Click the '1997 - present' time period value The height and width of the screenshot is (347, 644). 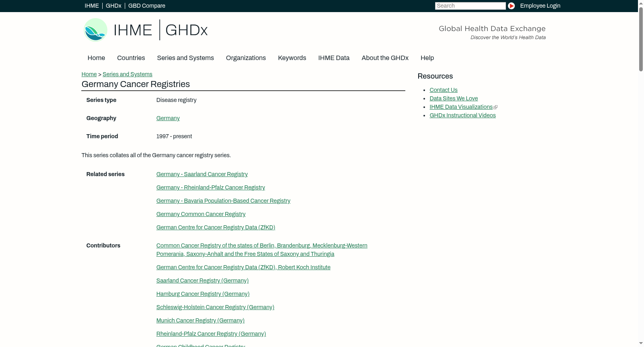tap(174, 136)
